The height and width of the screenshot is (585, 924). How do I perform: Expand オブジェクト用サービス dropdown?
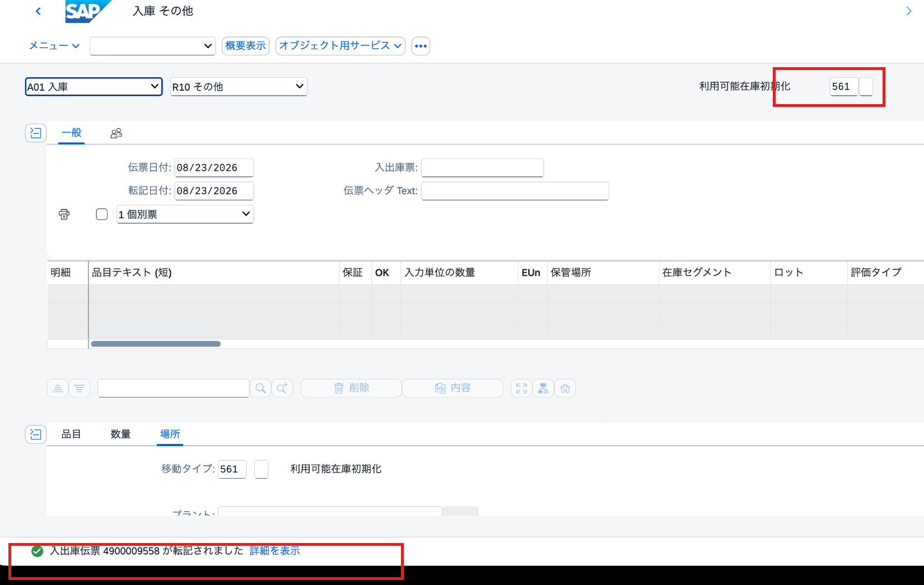(340, 46)
